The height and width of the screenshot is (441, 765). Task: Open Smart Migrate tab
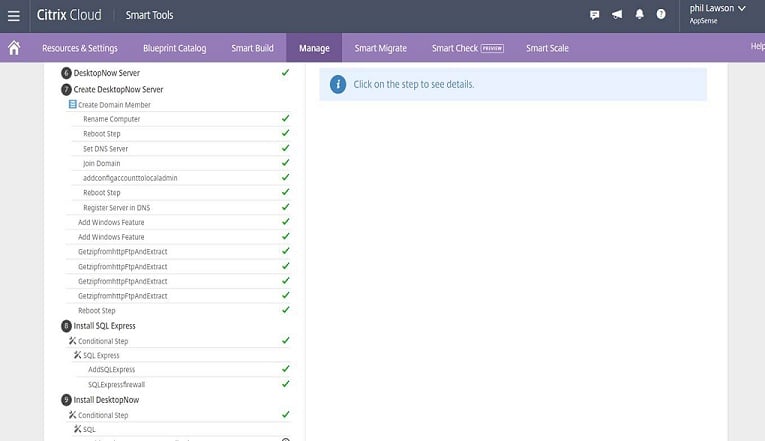point(381,48)
